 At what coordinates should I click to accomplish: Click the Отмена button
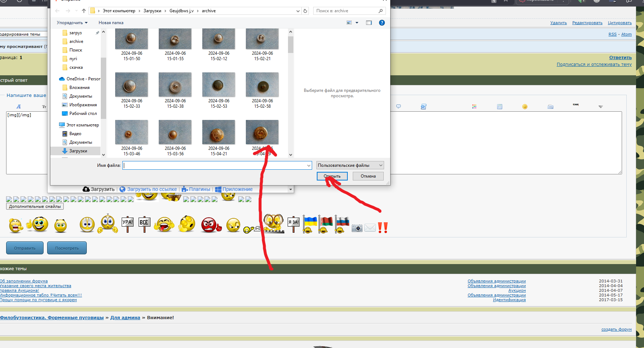click(x=368, y=176)
